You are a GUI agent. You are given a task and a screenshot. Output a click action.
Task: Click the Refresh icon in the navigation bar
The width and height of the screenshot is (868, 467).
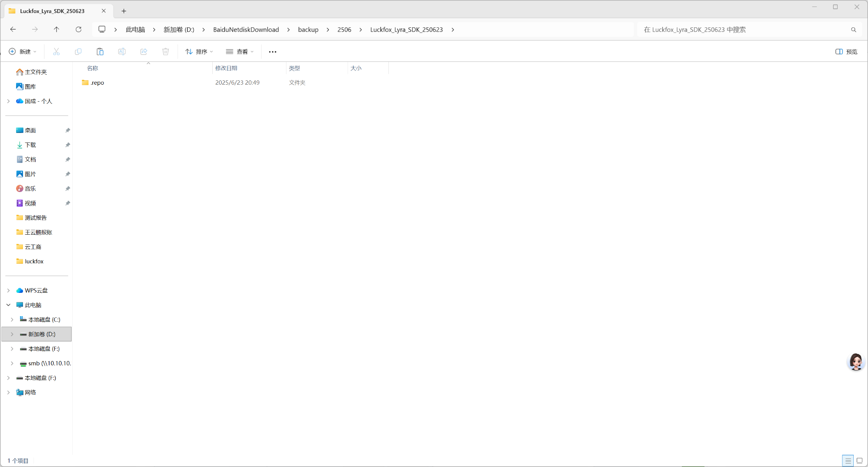point(79,30)
